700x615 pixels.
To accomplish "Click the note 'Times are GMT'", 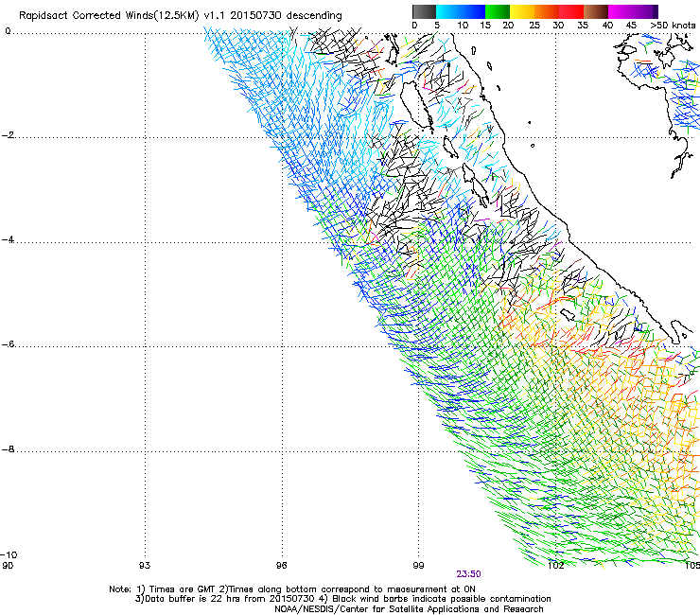I will [x=183, y=589].
